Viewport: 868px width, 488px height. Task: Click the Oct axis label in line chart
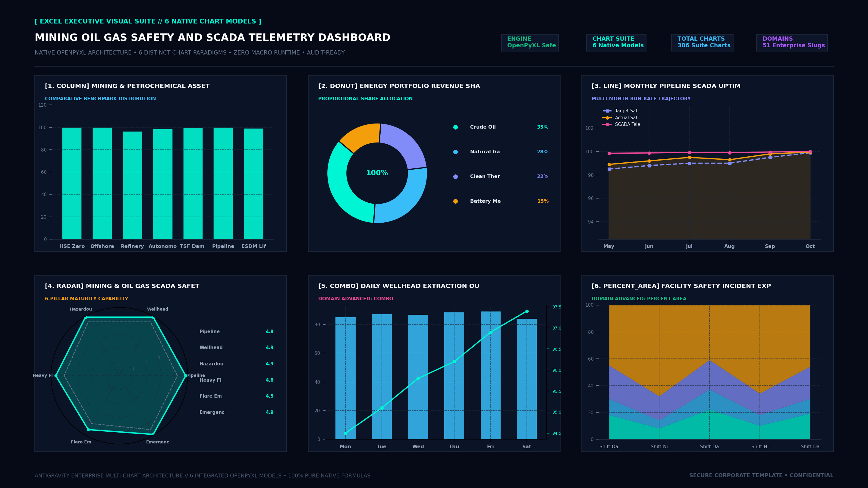810,246
